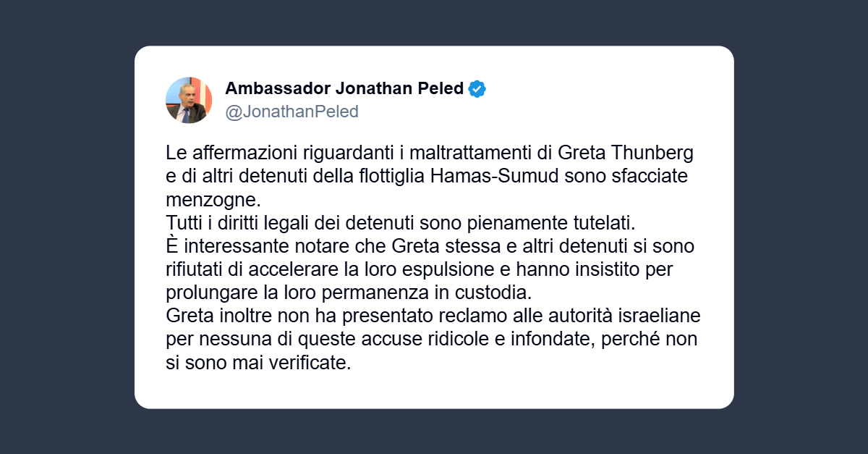Click the last line "si sono mai verificate."
Viewport: 868px width, 454px height.
(x=258, y=363)
